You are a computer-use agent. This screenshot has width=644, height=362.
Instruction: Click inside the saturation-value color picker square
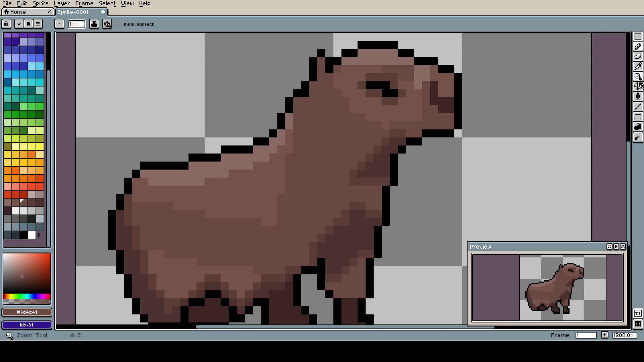(x=27, y=273)
